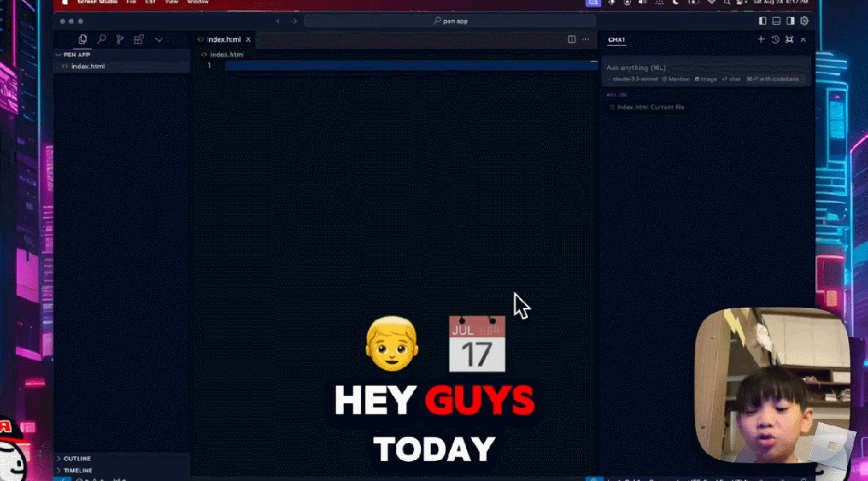This screenshot has height=481, width=868.
Task: Open the settings gear icon
Action: click(804, 21)
